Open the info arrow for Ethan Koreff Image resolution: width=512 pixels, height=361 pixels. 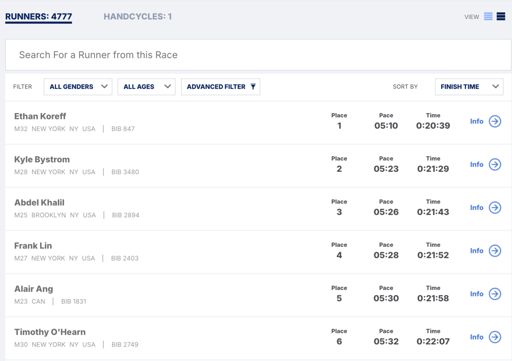coord(495,121)
